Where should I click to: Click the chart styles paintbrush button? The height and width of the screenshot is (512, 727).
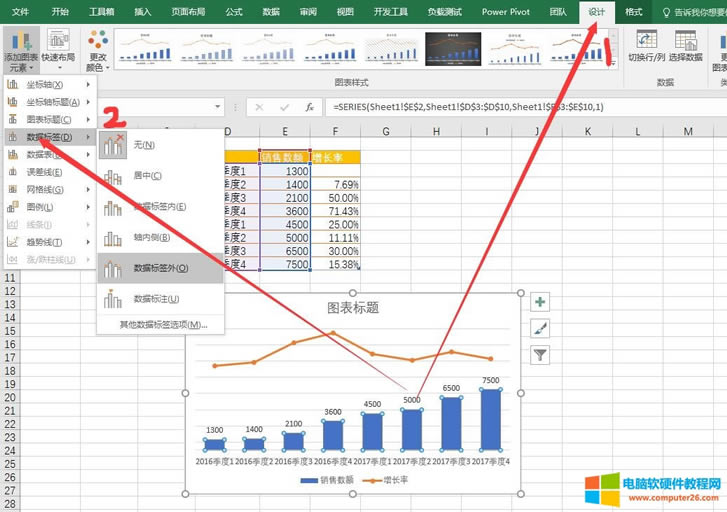pyautogui.click(x=540, y=328)
